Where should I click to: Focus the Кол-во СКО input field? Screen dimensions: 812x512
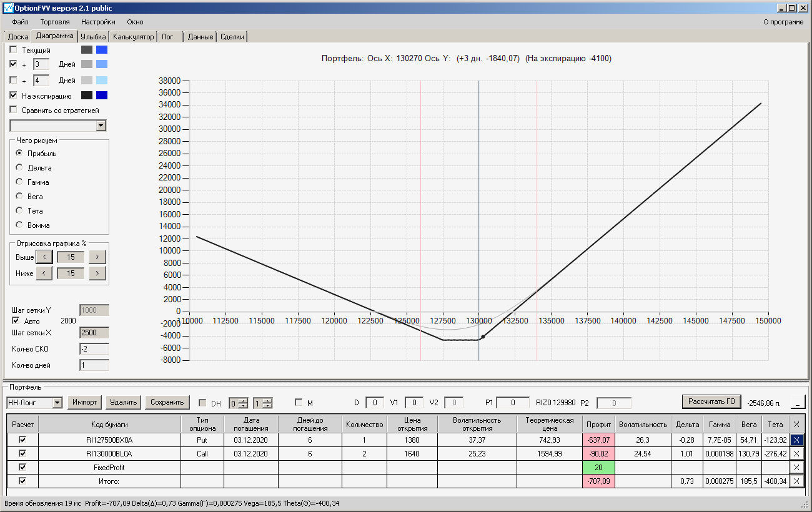pos(94,349)
